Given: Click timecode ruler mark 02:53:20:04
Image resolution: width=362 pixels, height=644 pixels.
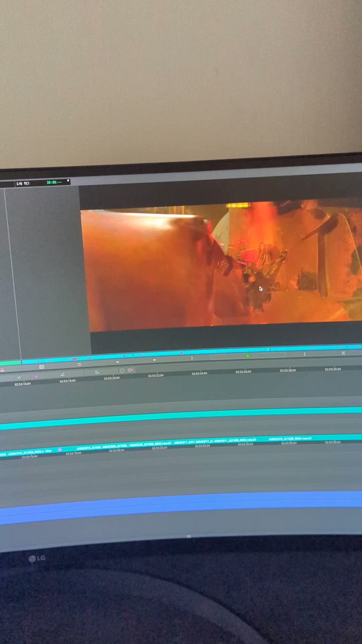Looking at the screenshot, I should (112, 378).
